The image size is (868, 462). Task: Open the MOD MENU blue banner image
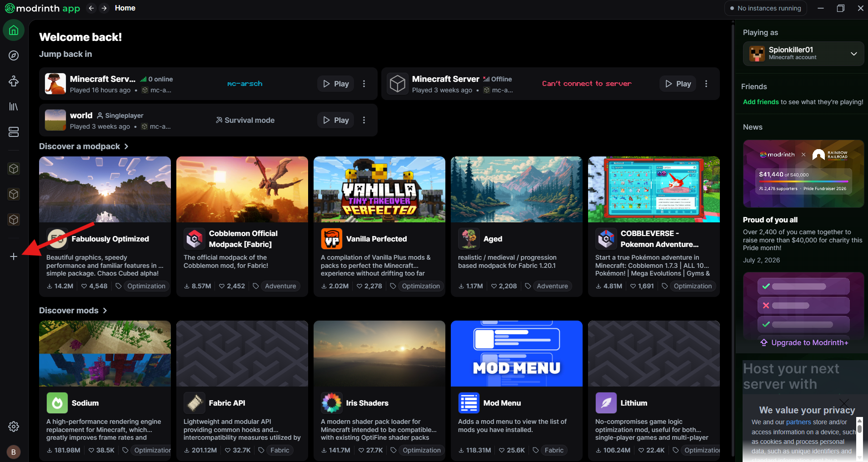(517, 354)
